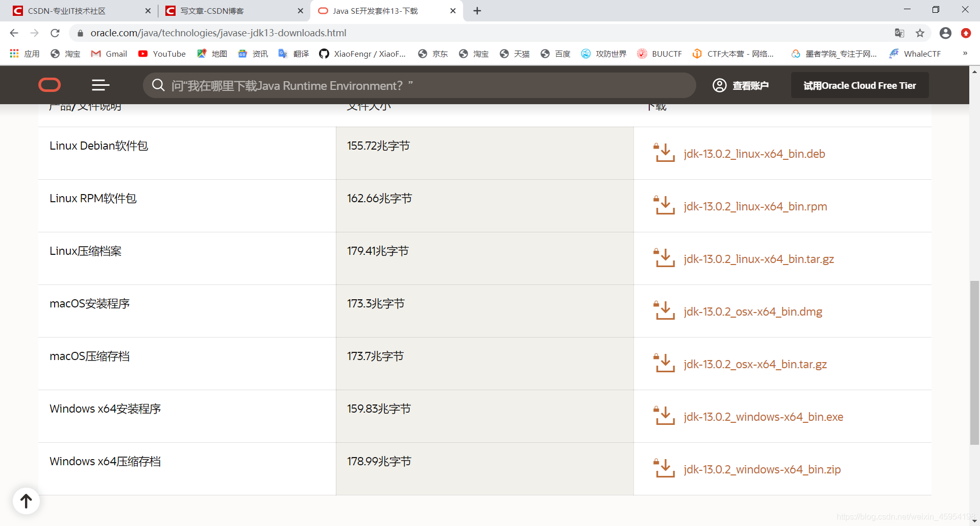This screenshot has width=980, height=526.
Task: Click the back-to-top arrow button
Action: point(26,501)
